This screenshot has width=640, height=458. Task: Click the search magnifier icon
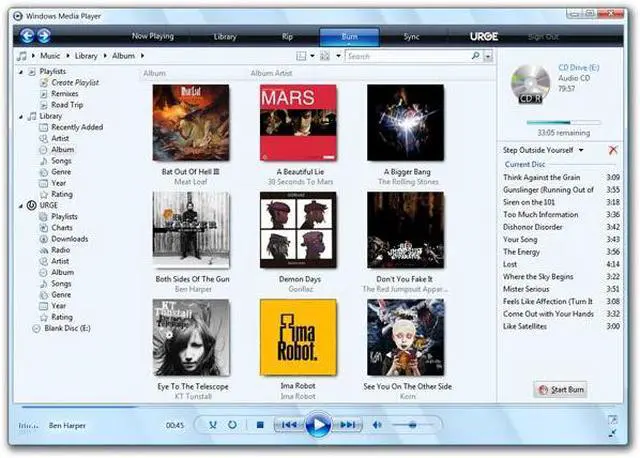tap(475, 56)
